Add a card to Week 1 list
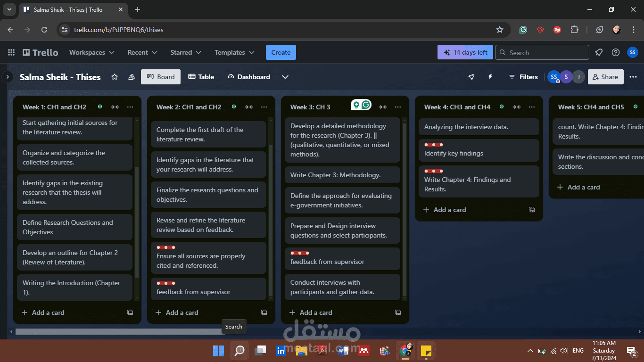The width and height of the screenshot is (644, 362). [x=69, y=313]
